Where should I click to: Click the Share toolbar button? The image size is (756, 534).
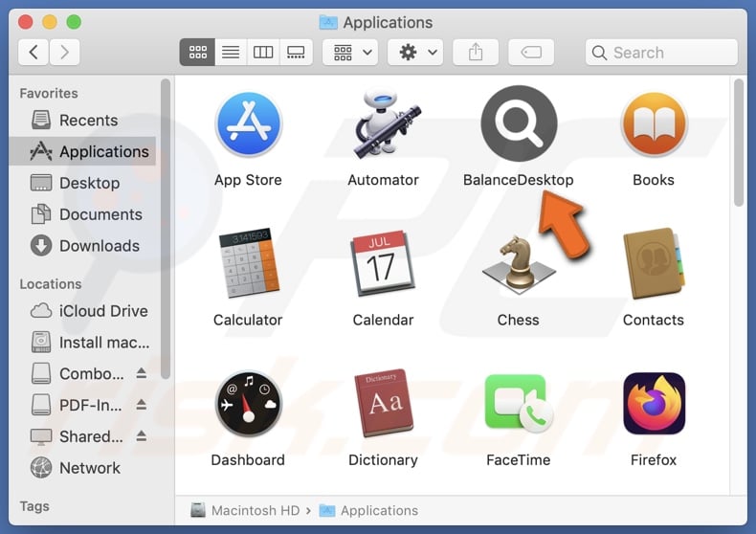[x=476, y=52]
